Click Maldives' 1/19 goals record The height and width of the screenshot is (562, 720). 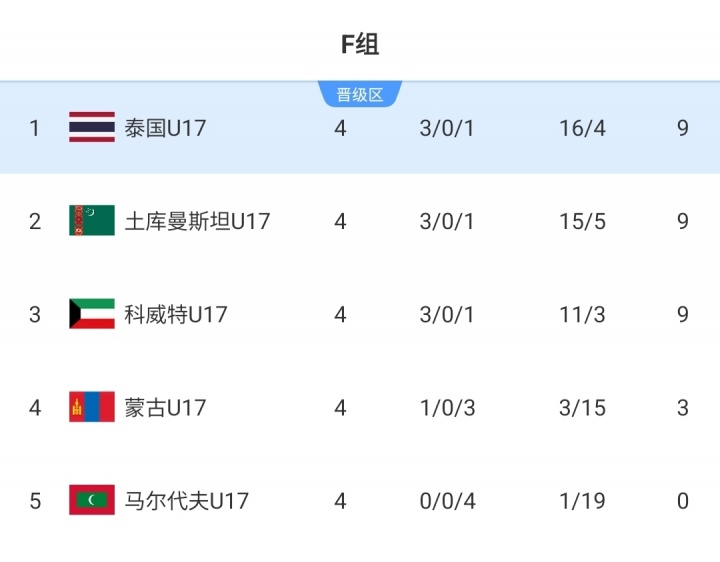click(x=582, y=500)
